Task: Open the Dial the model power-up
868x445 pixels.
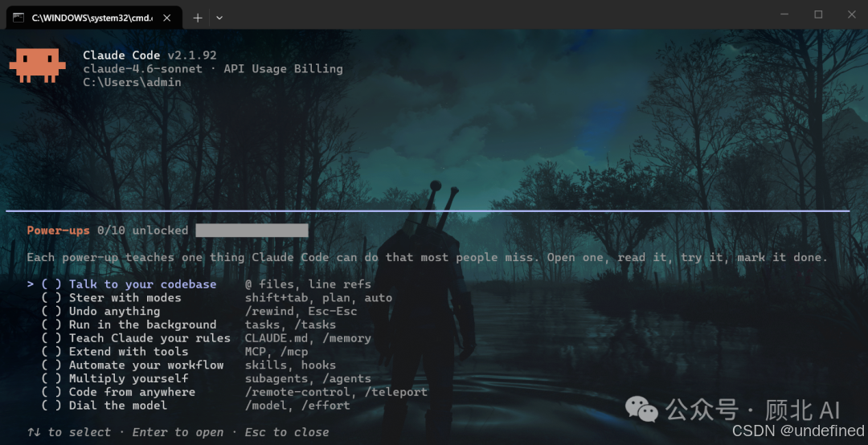Action: coord(118,405)
